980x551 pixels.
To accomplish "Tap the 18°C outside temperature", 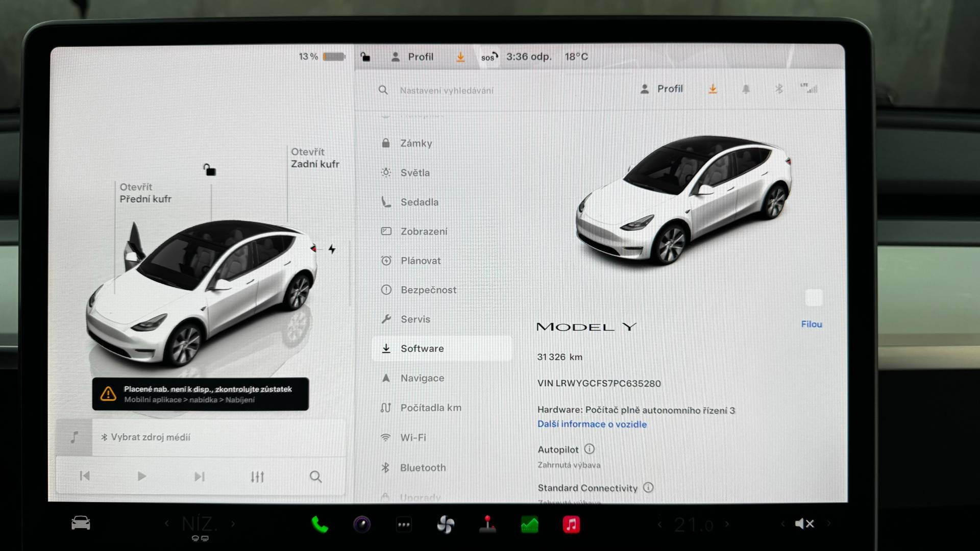I will point(576,57).
